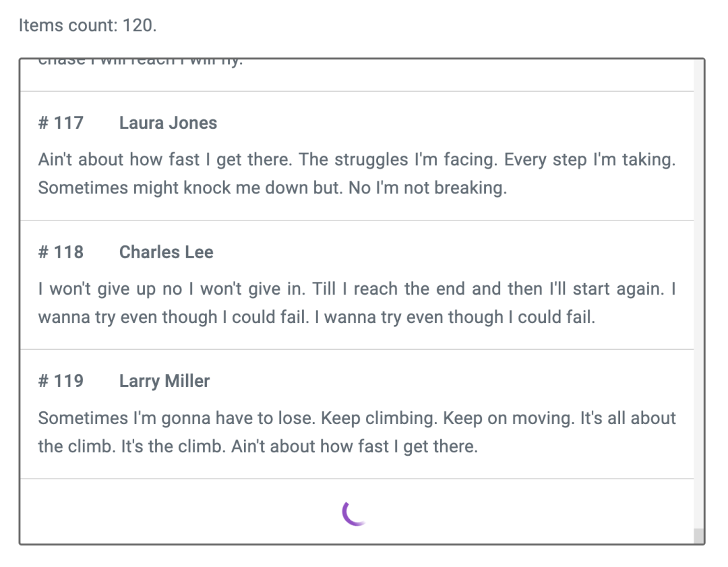This screenshot has width=728, height=567.
Task: Click the text "The struggles I'm facing"
Action: pos(398,160)
